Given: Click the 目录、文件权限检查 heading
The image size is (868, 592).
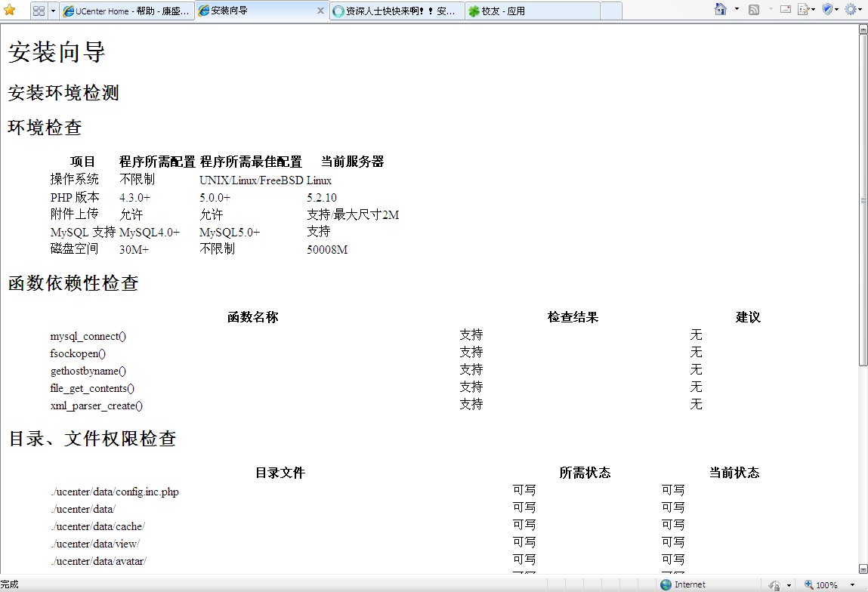Looking at the screenshot, I should 92,438.
